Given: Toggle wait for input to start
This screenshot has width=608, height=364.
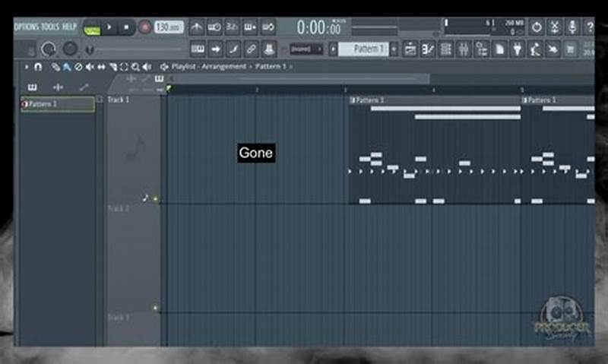Looking at the screenshot, I should click(x=214, y=27).
